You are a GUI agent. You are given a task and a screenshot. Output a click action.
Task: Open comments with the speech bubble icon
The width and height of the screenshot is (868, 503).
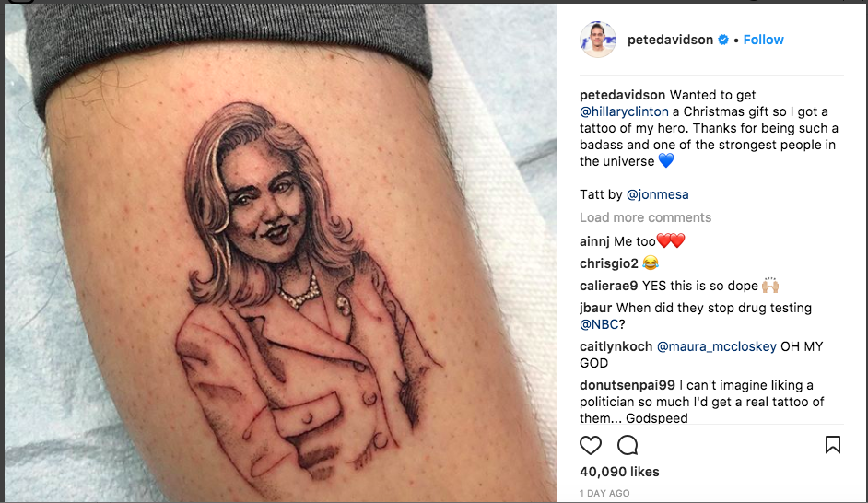click(x=628, y=445)
